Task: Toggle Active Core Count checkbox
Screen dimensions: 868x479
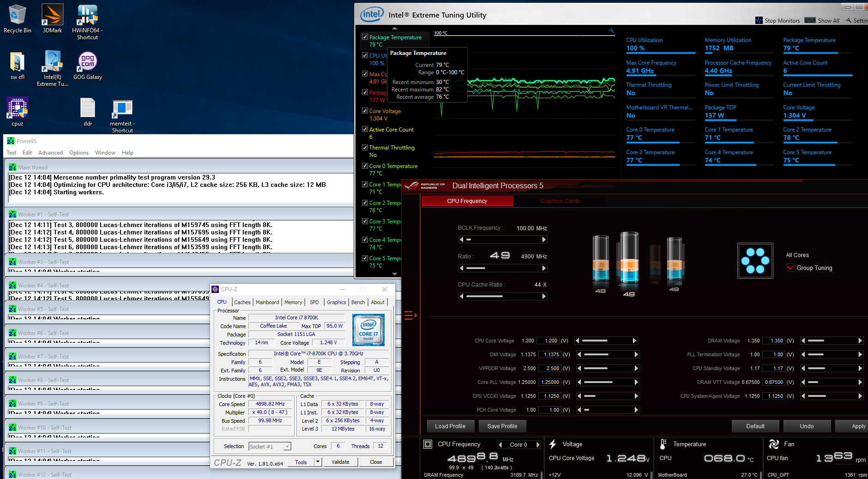Action: [365, 129]
